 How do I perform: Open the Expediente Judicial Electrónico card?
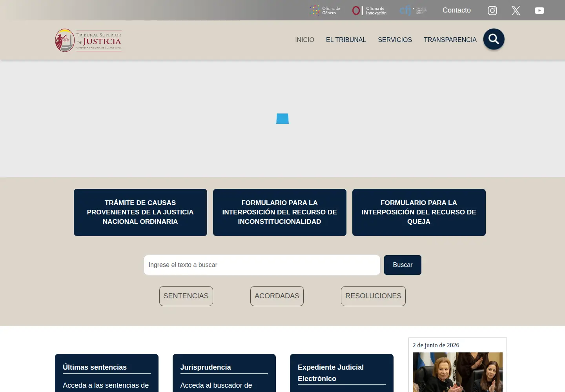(342, 373)
